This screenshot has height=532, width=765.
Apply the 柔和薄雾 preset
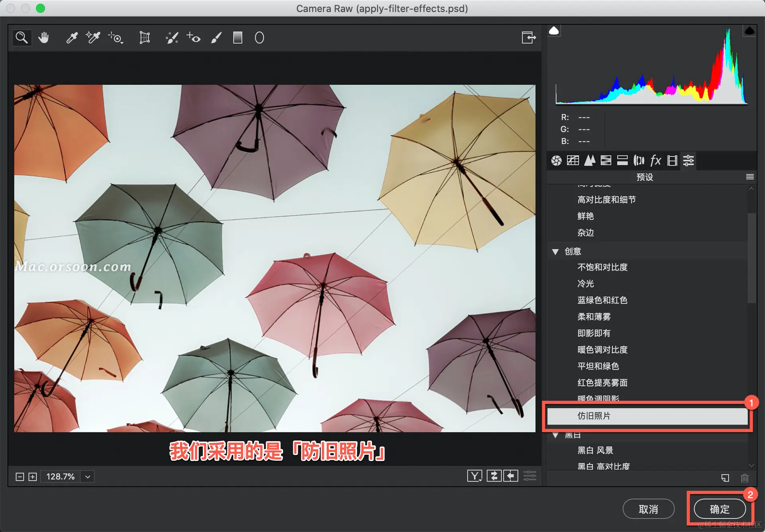pos(594,317)
